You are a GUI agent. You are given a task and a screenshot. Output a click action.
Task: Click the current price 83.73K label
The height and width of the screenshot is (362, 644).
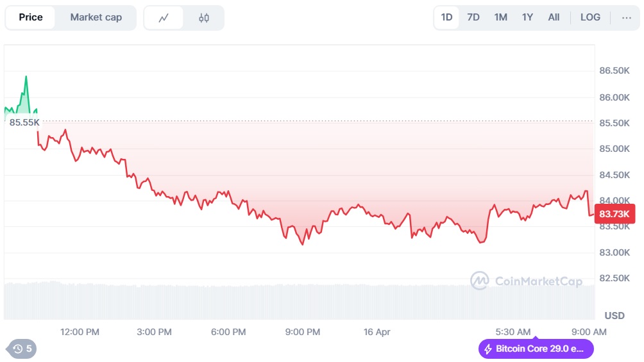pos(615,213)
